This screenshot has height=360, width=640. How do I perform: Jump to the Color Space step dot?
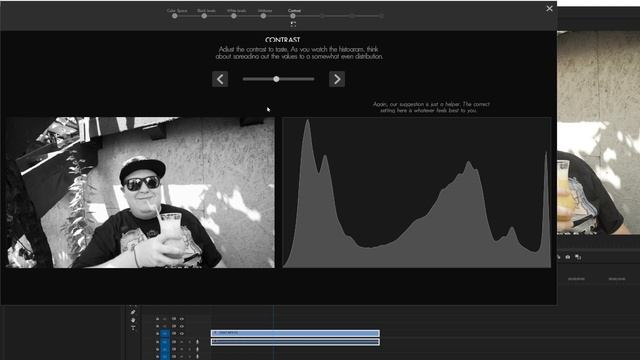175,16
